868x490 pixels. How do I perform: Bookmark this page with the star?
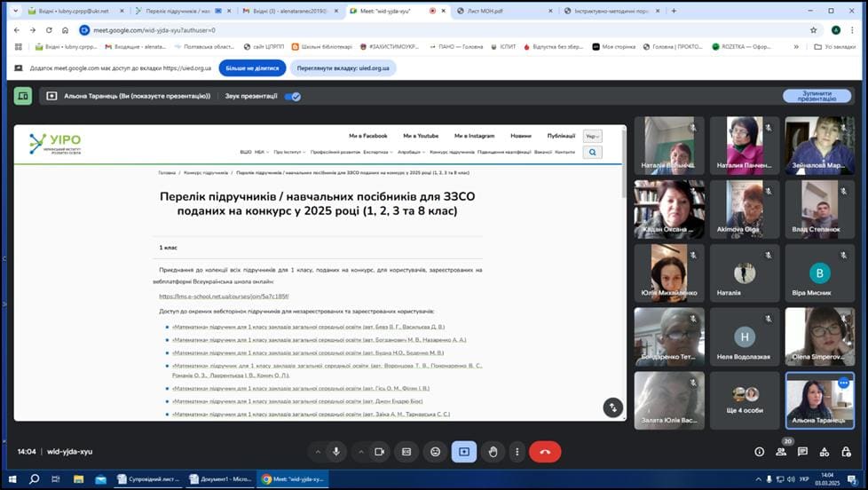(x=813, y=30)
